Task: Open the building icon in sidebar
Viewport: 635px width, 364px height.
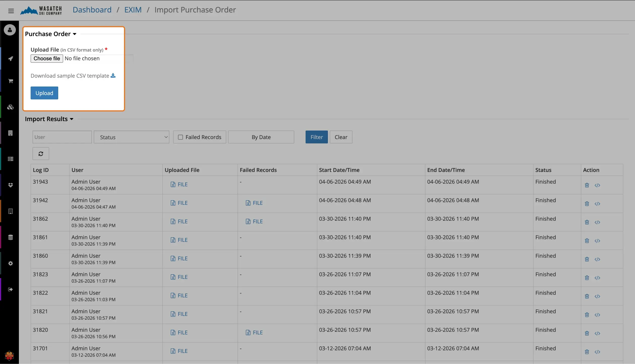Action: [10, 133]
